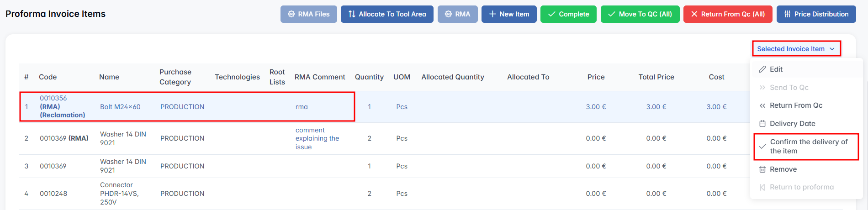Viewport: 868px width, 210px height.
Task: Click the gear icon on RMA Files
Action: [291, 14]
